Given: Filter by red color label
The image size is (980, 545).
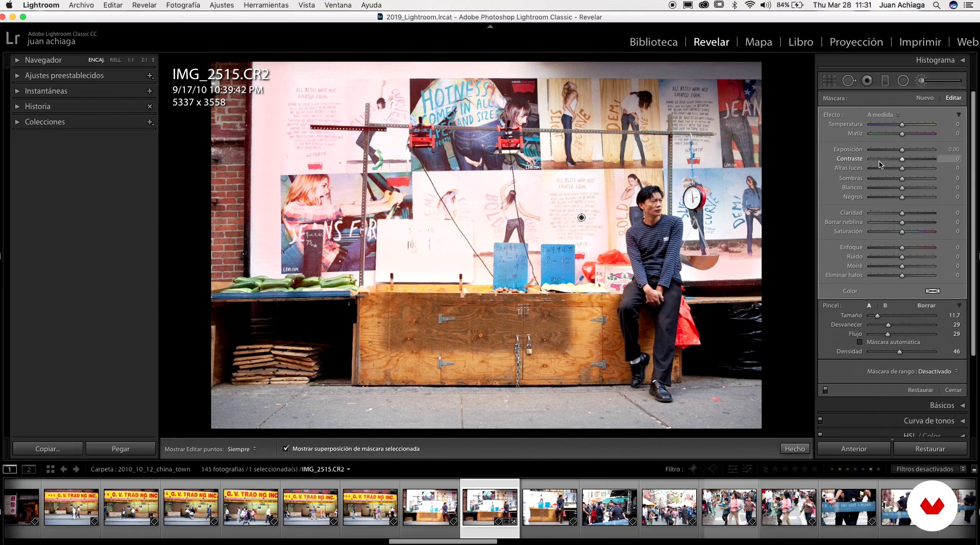Looking at the screenshot, I should click(832, 469).
